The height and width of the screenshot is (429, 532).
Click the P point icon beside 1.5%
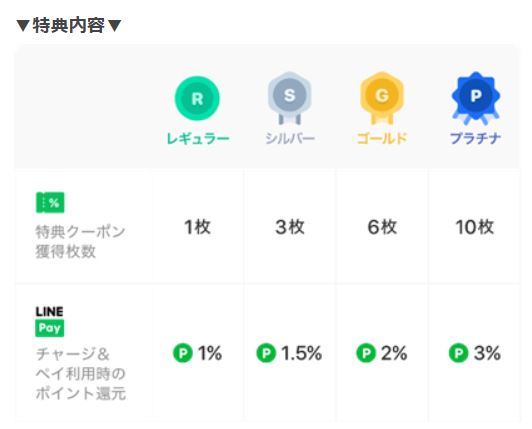(266, 353)
